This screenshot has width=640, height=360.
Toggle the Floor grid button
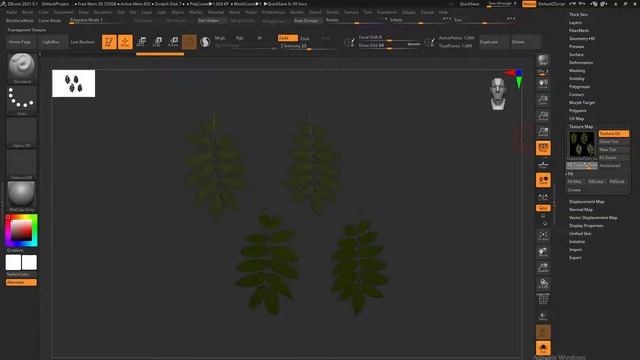click(x=543, y=164)
